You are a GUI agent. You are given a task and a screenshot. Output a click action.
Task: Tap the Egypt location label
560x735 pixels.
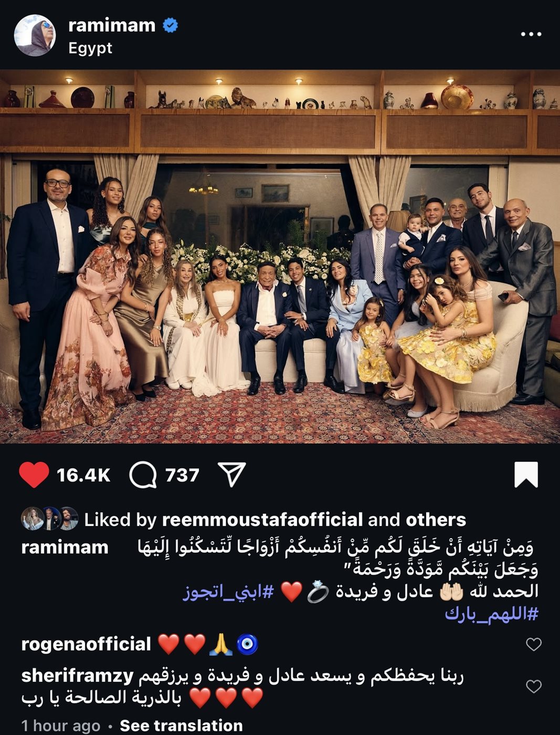(90, 48)
